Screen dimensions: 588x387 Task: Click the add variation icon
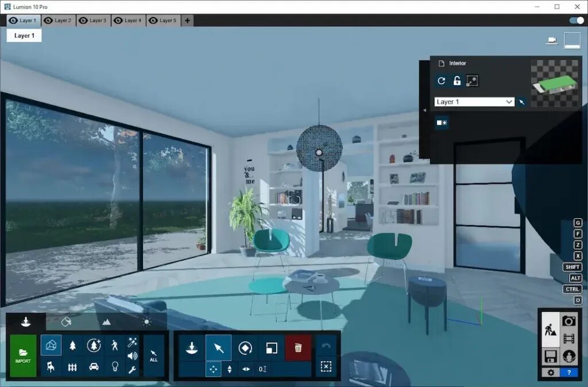[x=442, y=123]
